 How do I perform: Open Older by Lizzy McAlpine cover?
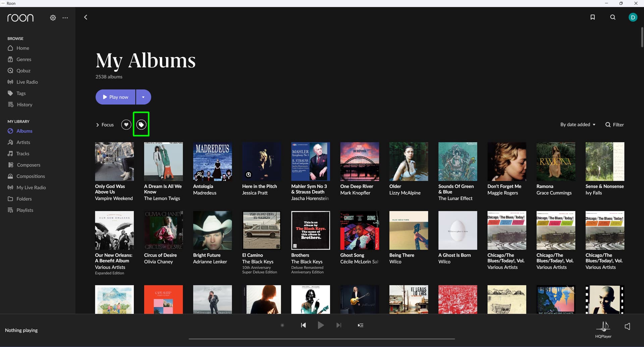(409, 161)
